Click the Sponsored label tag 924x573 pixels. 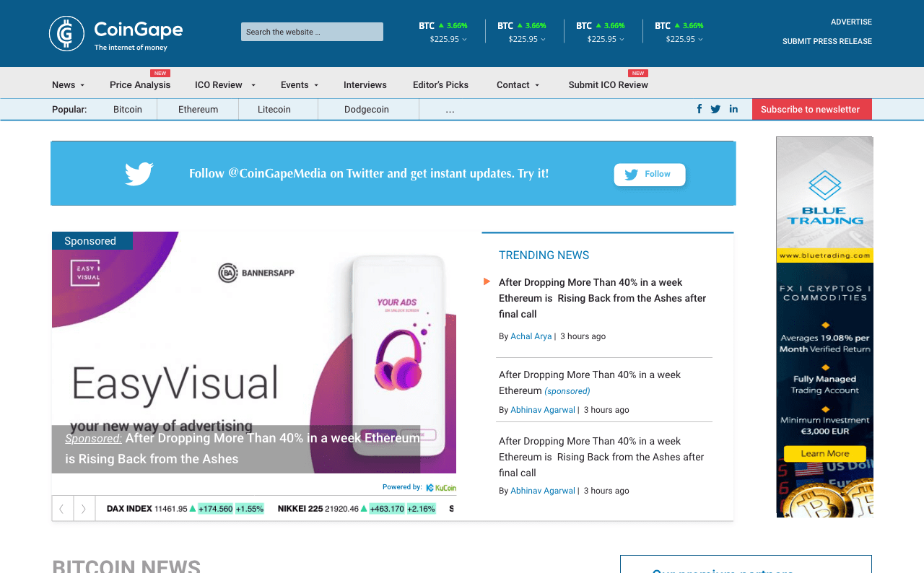click(92, 241)
